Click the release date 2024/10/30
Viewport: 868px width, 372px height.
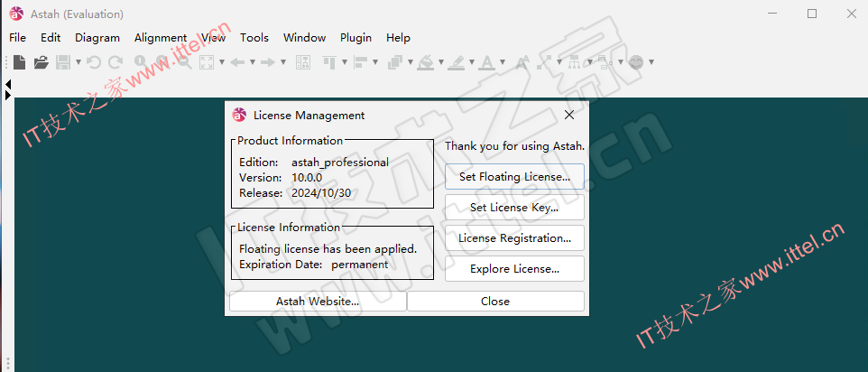(321, 193)
